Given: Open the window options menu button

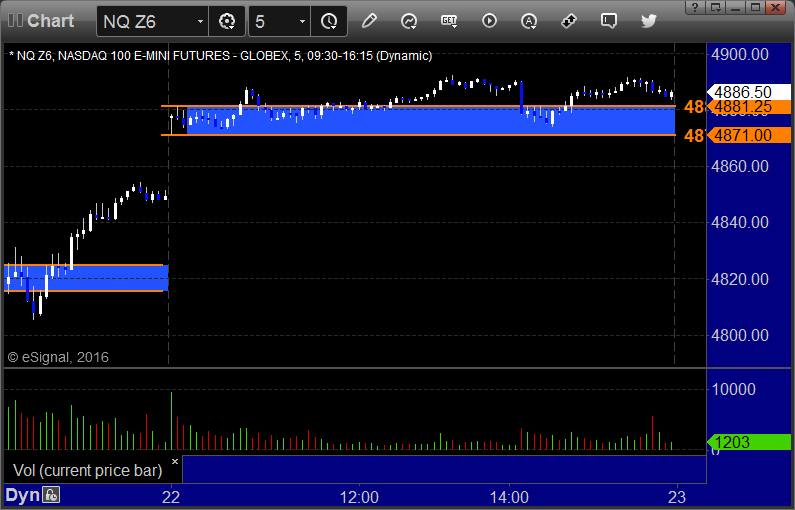Looking at the screenshot, I should (x=715, y=7).
